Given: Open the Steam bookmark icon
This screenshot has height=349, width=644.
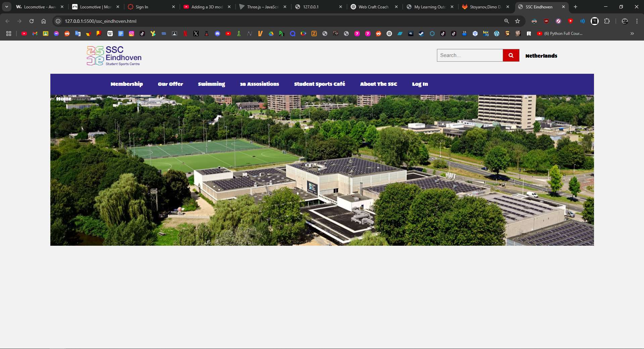Looking at the screenshot, I should [x=421, y=34].
